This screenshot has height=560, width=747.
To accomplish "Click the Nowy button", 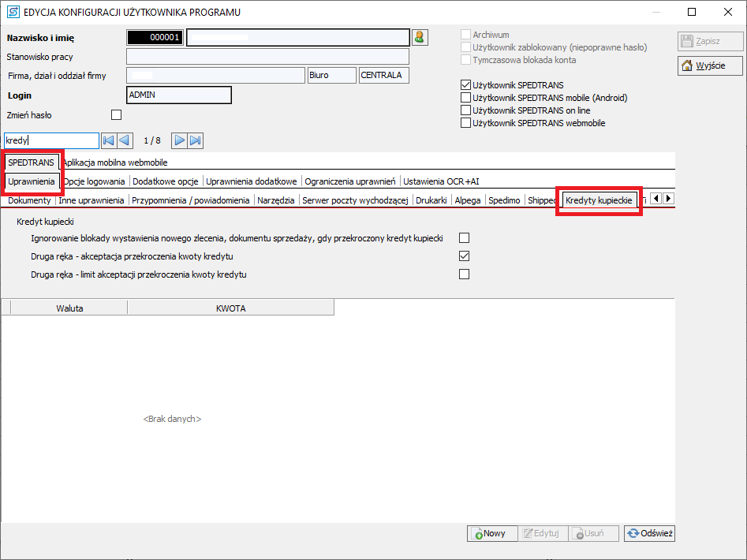I will coord(492,533).
